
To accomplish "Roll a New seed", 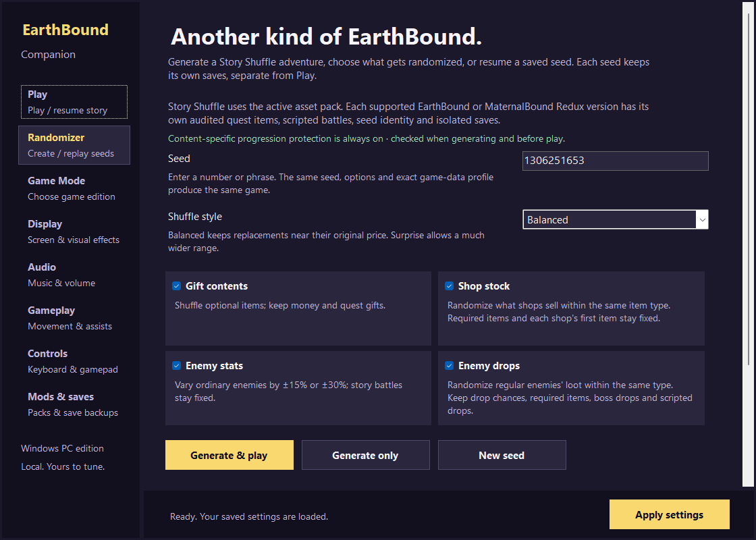I will [x=502, y=455].
